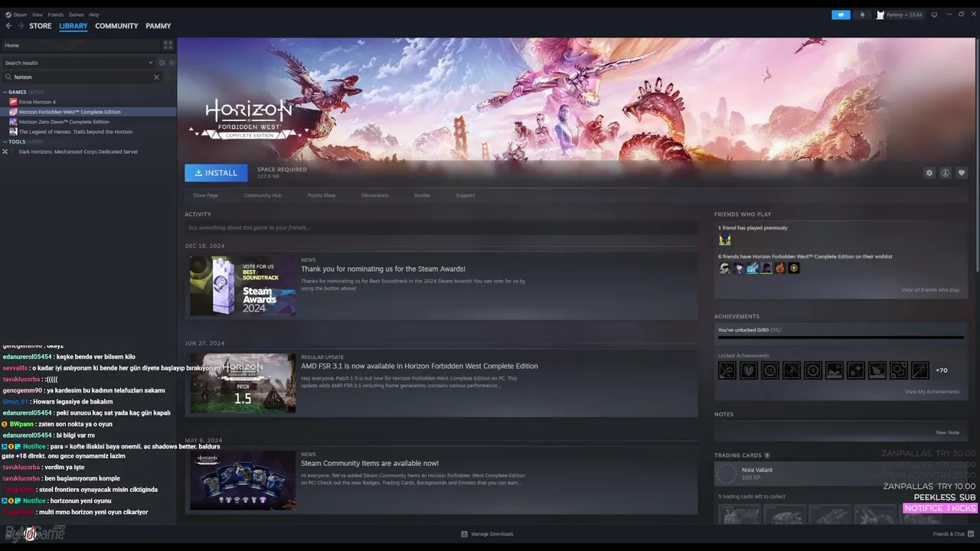
Task: Go to the STORE tab
Action: pos(41,26)
